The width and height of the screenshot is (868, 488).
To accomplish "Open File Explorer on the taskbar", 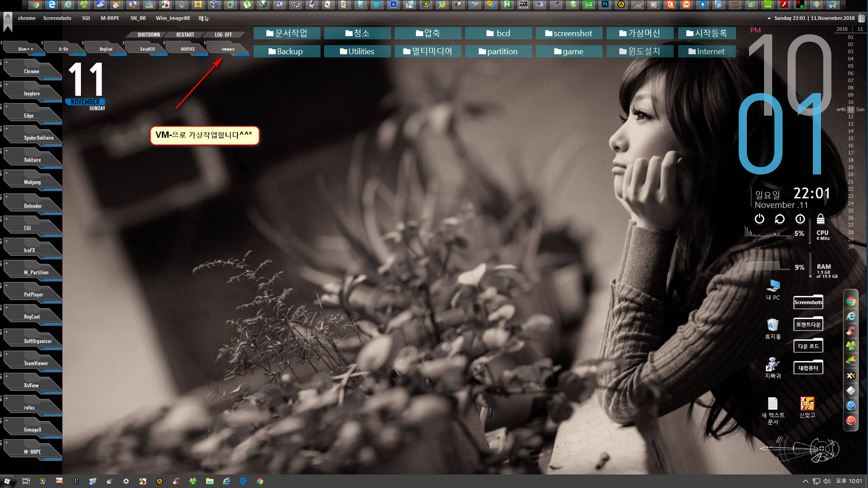I will tap(210, 481).
